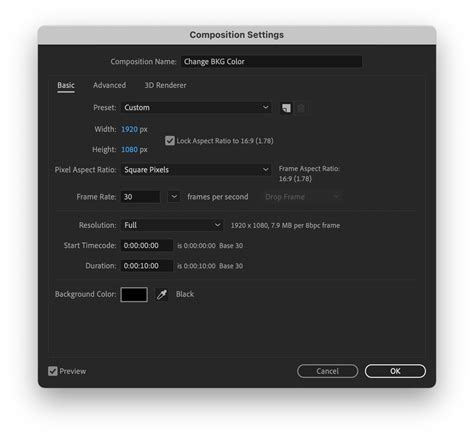Click the 'Black' color name label
This screenshot has width=474, height=438.
[x=185, y=294]
